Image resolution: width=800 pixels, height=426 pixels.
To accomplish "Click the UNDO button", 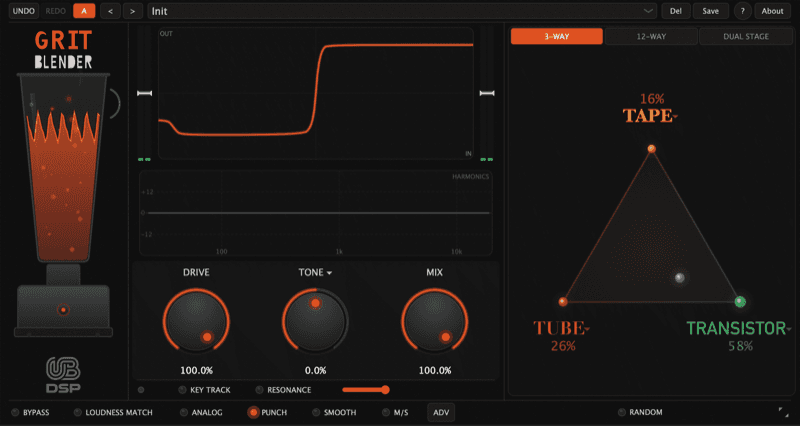I will tap(23, 11).
